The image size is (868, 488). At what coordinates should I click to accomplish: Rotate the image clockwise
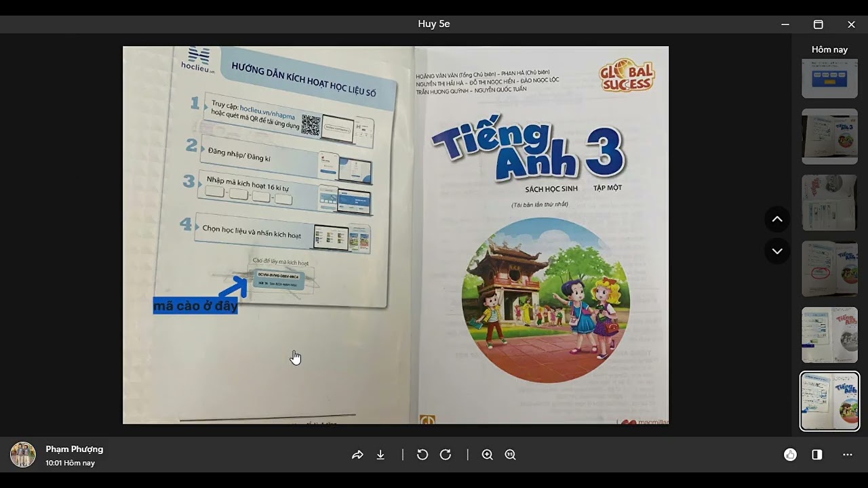[x=446, y=455]
